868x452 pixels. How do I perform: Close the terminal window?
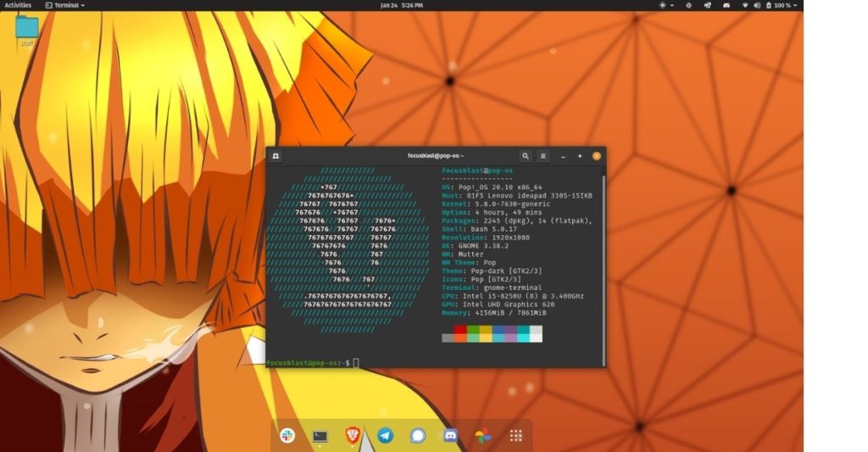(x=597, y=156)
